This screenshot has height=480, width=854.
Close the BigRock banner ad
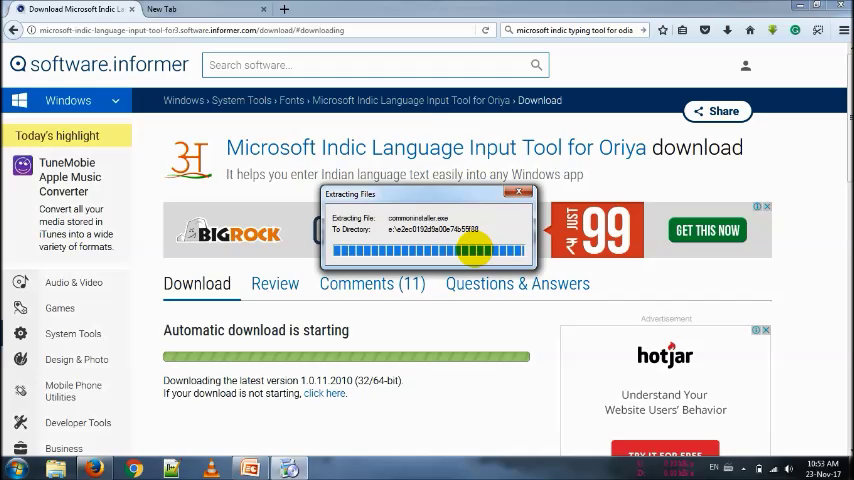(767, 206)
